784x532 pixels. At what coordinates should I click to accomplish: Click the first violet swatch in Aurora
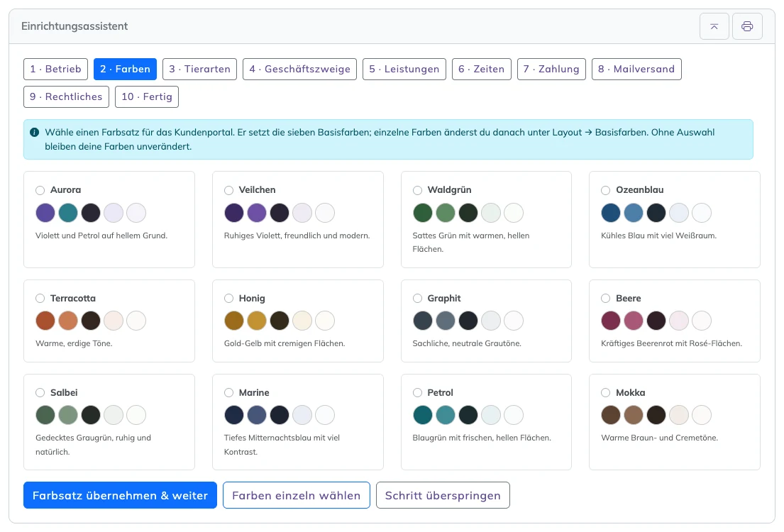click(x=45, y=213)
